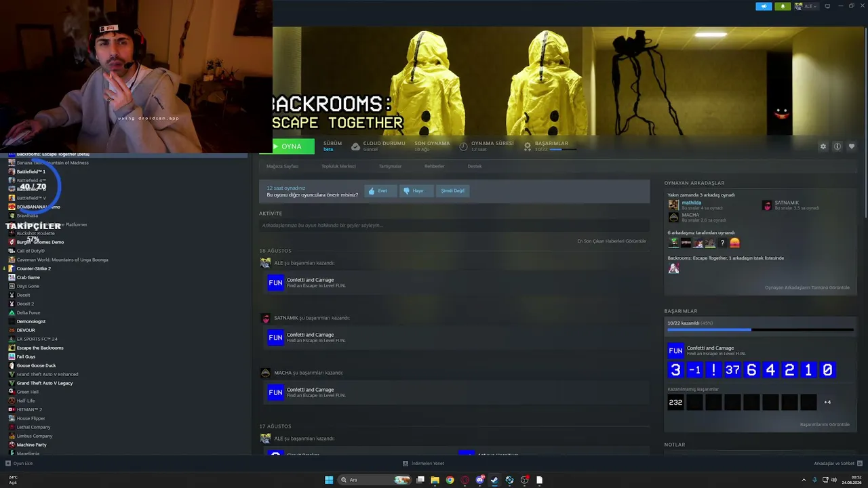The image size is (868, 488).
Task: Open İndirmeleri Yönet downloads manager
Action: [423, 464]
